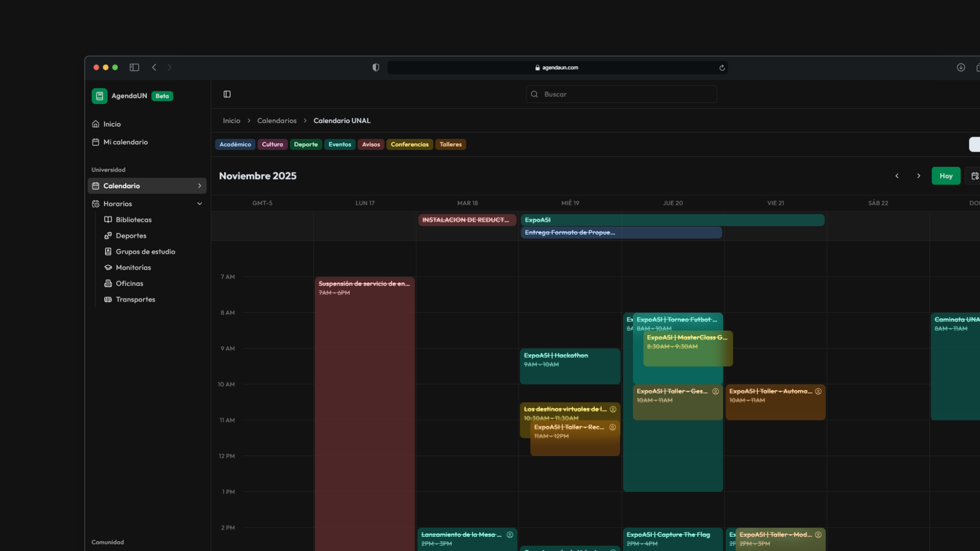Click the previous week arrow
The height and width of the screenshot is (551, 980).
[897, 176]
